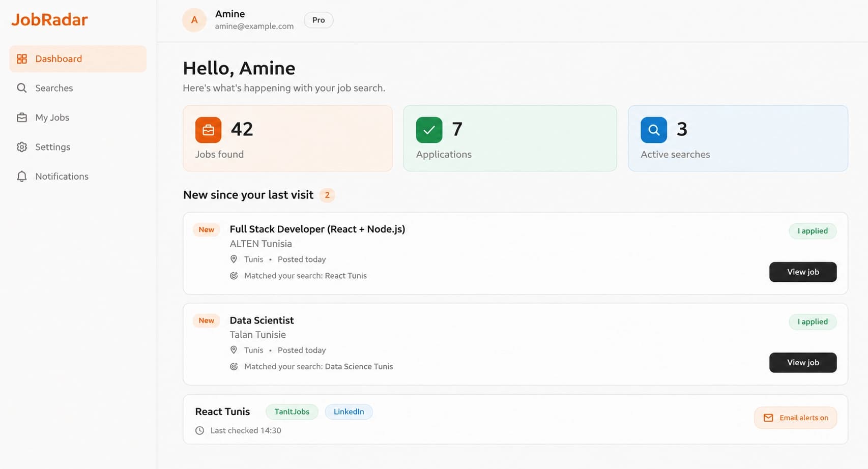Select the LinkedIn source tag
Viewport: 868px width, 469px height.
click(349, 412)
